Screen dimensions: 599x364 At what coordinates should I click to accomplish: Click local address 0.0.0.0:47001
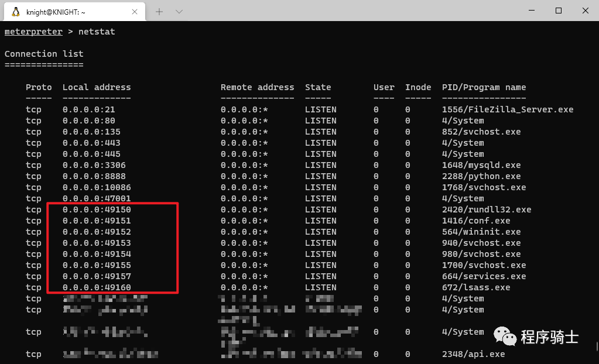click(x=97, y=198)
